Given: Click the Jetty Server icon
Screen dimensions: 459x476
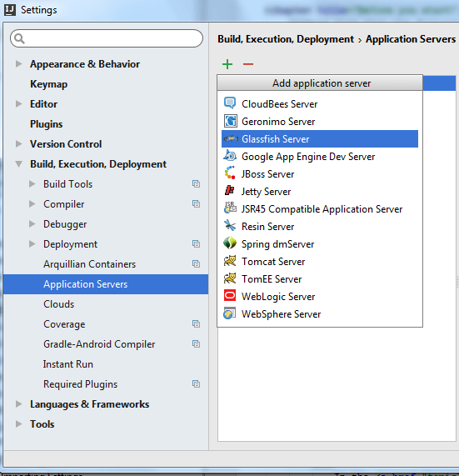Looking at the screenshot, I should pos(230,191).
